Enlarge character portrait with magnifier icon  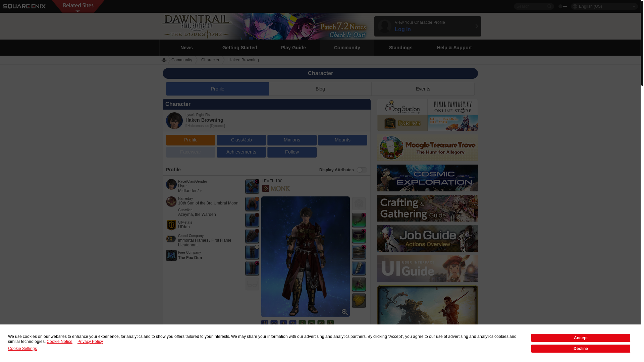(345, 312)
